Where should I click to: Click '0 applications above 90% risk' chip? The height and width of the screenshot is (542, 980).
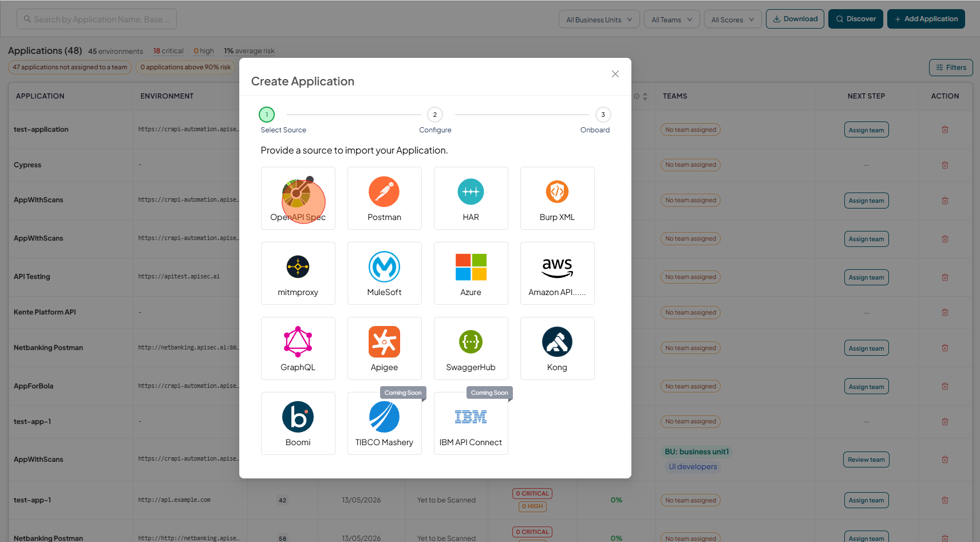(185, 67)
